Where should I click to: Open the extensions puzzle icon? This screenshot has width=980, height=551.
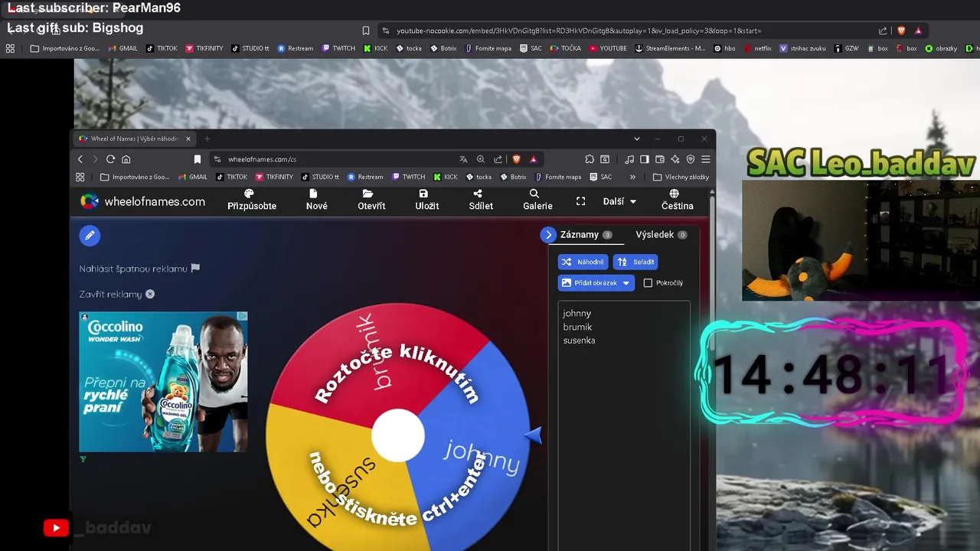tap(590, 159)
